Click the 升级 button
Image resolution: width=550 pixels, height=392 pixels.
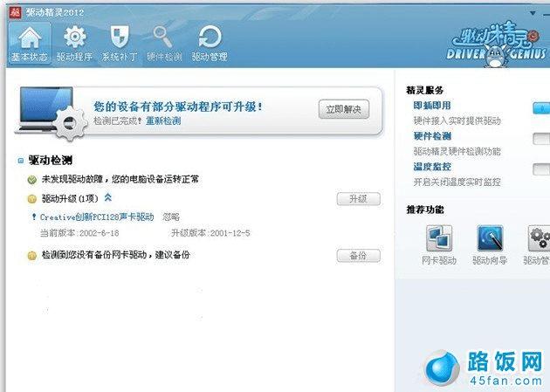pos(358,199)
